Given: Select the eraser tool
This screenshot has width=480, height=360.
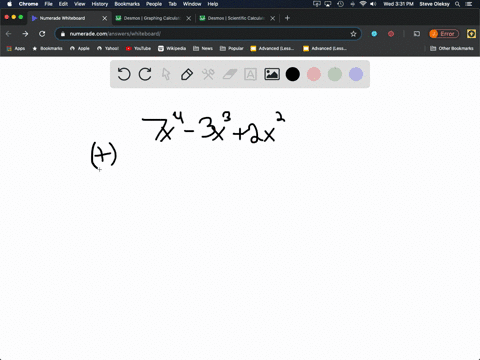Looking at the screenshot, I should tap(229, 74).
